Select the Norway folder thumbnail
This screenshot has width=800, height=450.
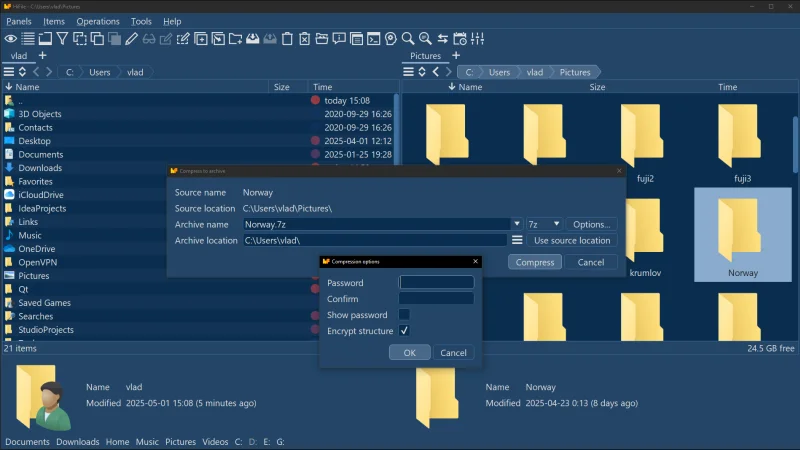pyautogui.click(x=743, y=235)
